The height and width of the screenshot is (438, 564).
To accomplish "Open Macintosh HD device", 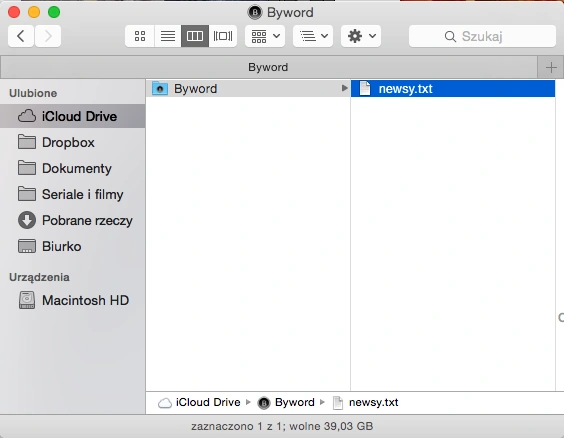I will tap(73, 300).
